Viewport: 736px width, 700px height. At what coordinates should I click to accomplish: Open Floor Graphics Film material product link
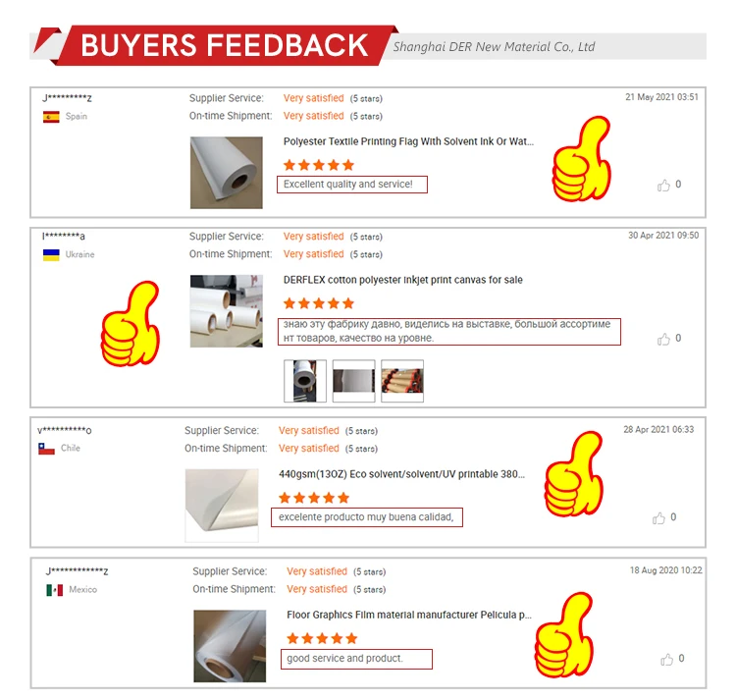[409, 615]
